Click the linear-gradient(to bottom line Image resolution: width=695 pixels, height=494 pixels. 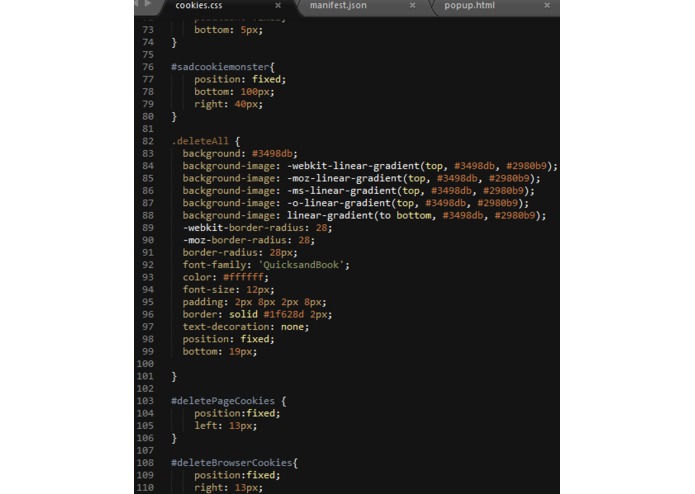point(364,216)
